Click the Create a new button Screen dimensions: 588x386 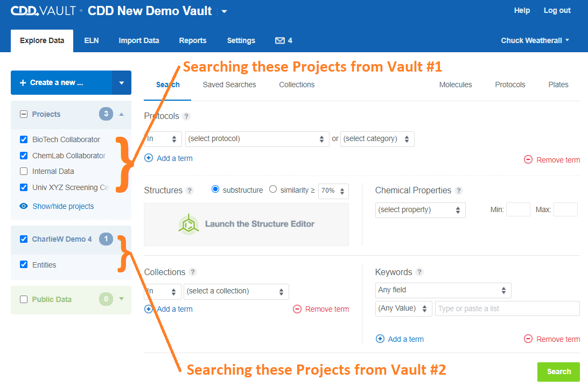61,82
